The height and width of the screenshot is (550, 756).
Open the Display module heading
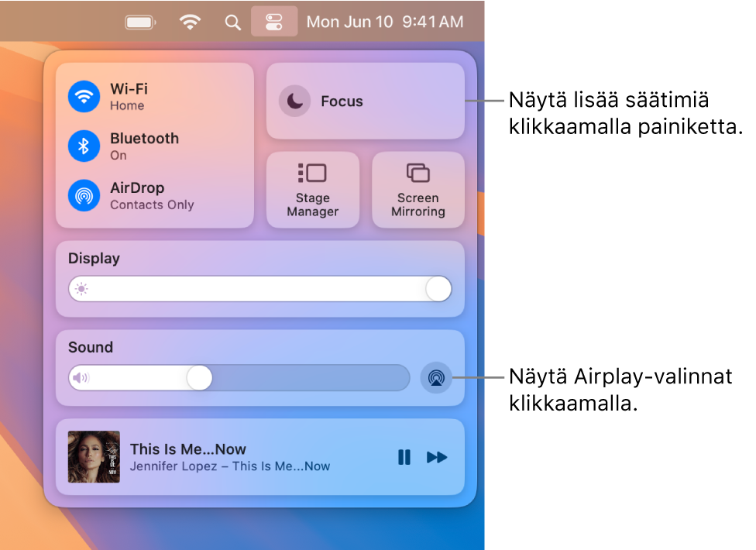[94, 259]
